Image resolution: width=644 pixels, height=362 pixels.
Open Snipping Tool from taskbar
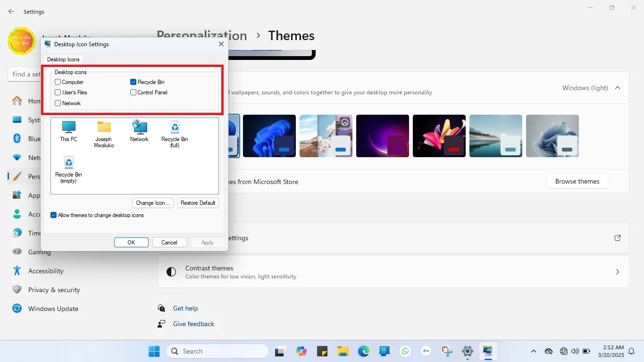coord(447,351)
